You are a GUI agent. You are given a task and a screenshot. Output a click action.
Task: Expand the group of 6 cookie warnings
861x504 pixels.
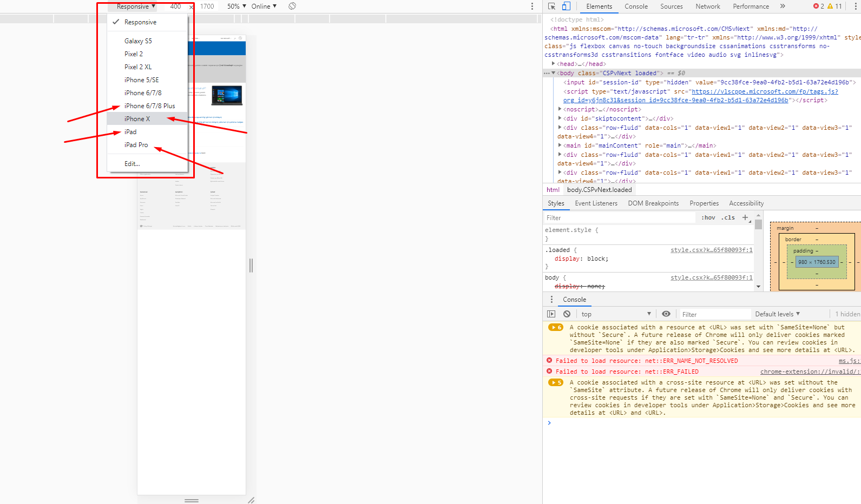coord(555,327)
